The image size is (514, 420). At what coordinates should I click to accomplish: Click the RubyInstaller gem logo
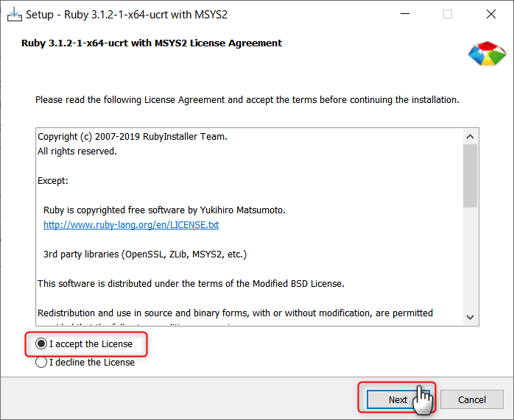[x=487, y=54]
